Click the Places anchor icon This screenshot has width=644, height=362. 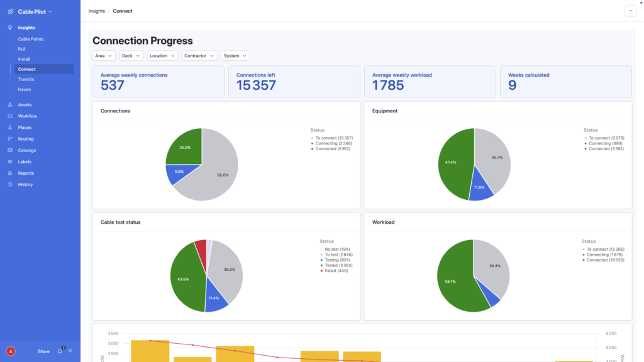[x=9, y=127]
